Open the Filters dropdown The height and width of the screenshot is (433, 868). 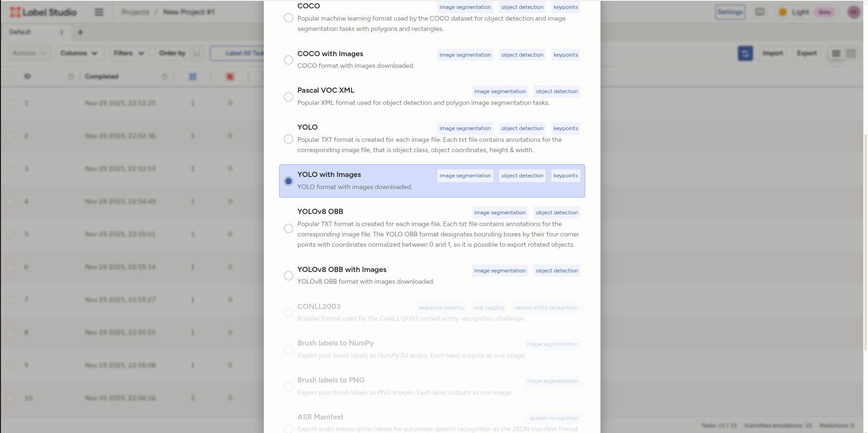(129, 53)
